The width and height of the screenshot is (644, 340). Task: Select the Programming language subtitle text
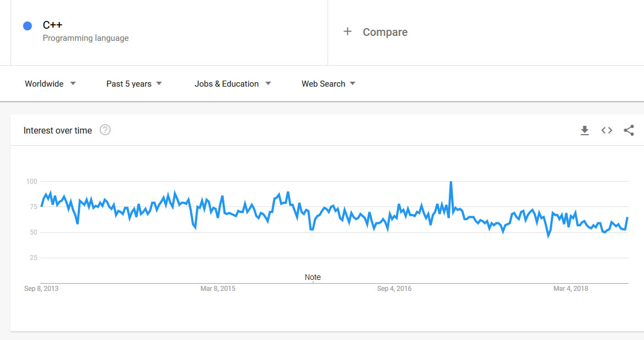tap(85, 38)
